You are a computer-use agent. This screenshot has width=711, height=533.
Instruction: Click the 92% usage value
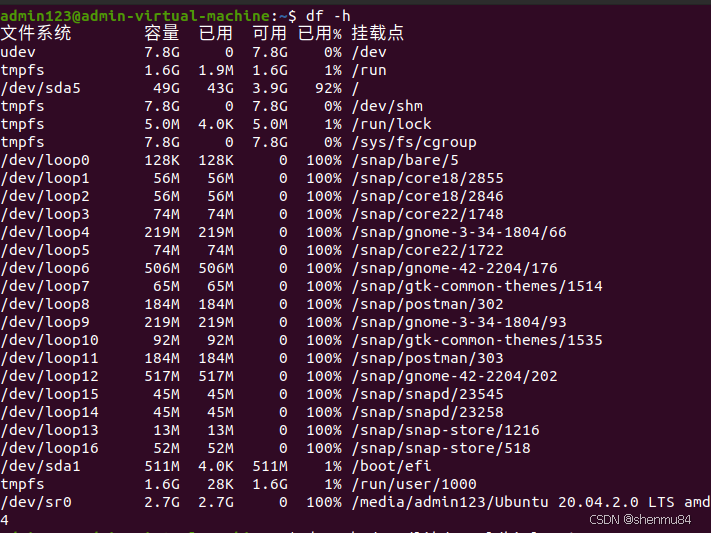pyautogui.click(x=327, y=88)
